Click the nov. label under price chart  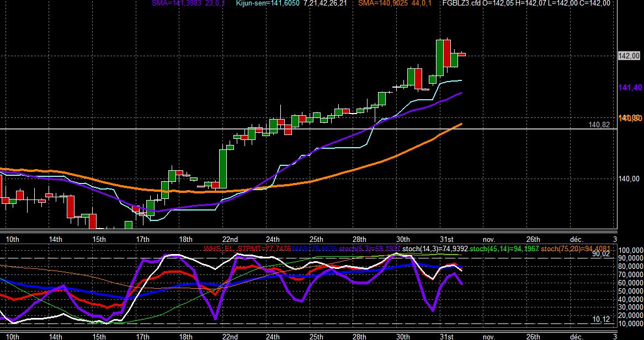click(x=489, y=240)
